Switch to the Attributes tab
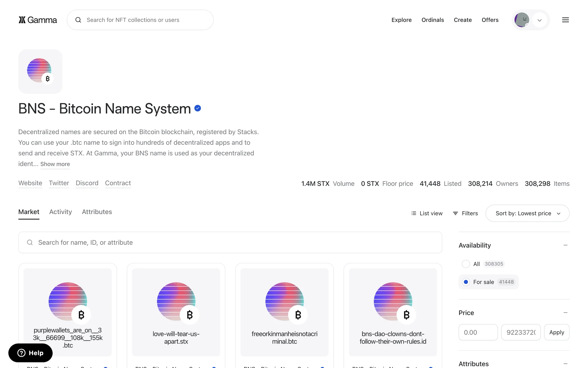588x368 pixels. [97, 212]
